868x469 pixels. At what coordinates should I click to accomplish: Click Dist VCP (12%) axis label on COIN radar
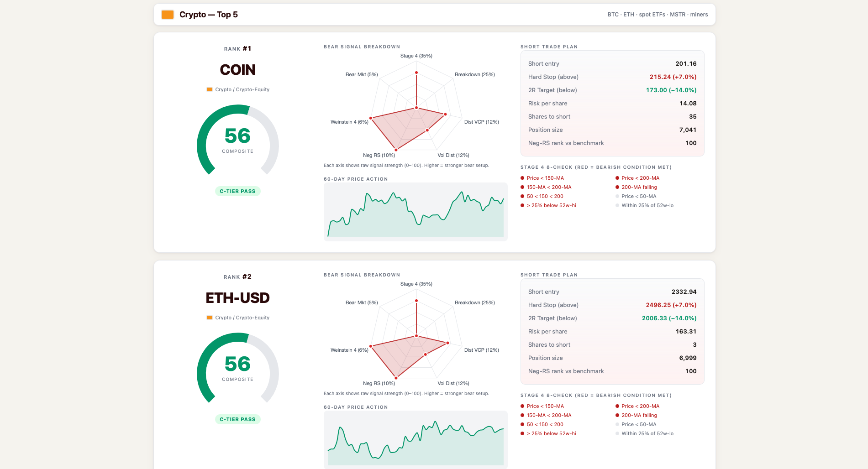coord(482,122)
